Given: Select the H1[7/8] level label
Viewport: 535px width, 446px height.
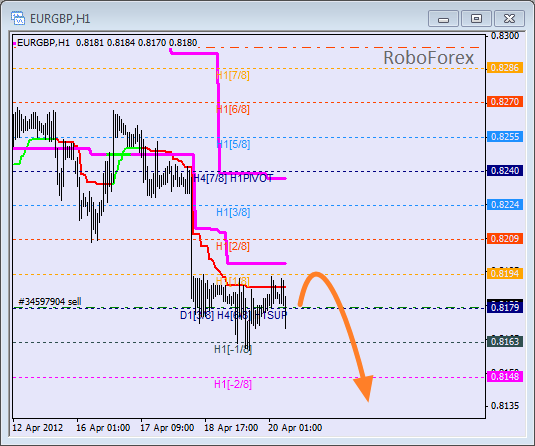Looking at the screenshot, I should [x=233, y=75].
